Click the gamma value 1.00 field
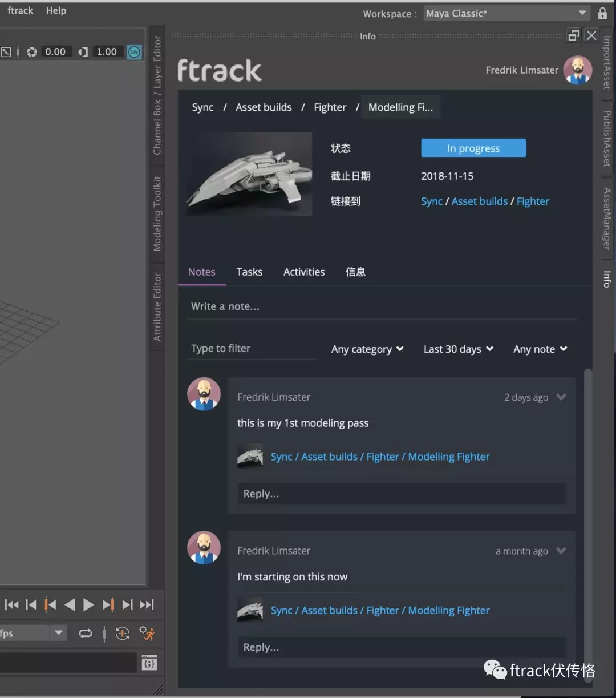 [x=107, y=52]
